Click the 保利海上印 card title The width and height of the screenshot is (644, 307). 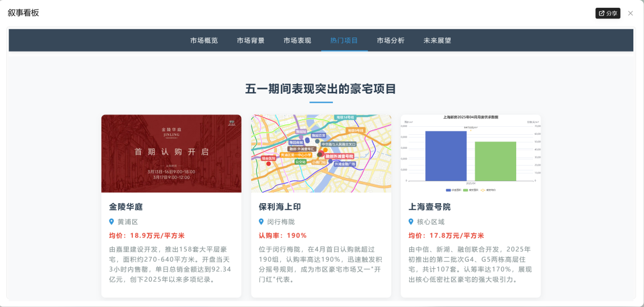[x=280, y=207]
